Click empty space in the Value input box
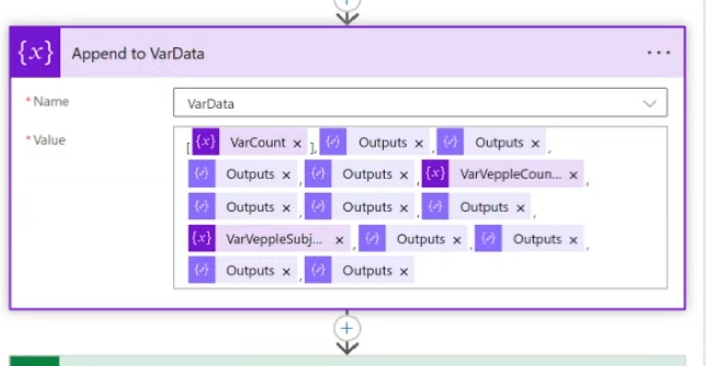The width and height of the screenshot is (706, 366). point(540,272)
